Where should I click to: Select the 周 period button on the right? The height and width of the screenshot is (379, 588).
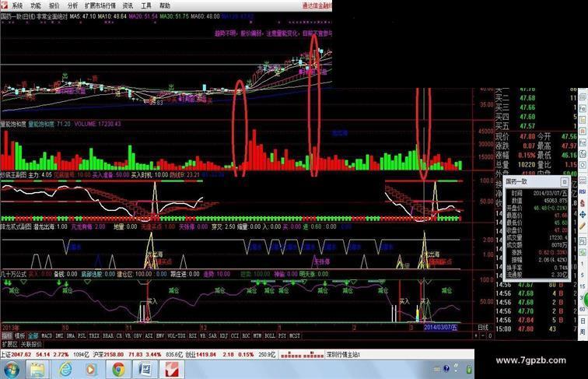pyautogui.click(x=583, y=332)
